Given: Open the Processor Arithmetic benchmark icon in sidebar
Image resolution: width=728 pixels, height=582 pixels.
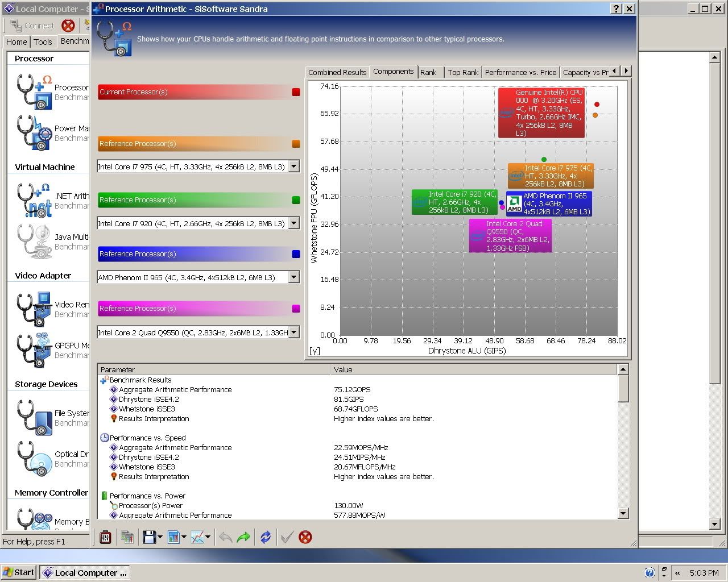Looking at the screenshot, I should pyautogui.click(x=35, y=92).
